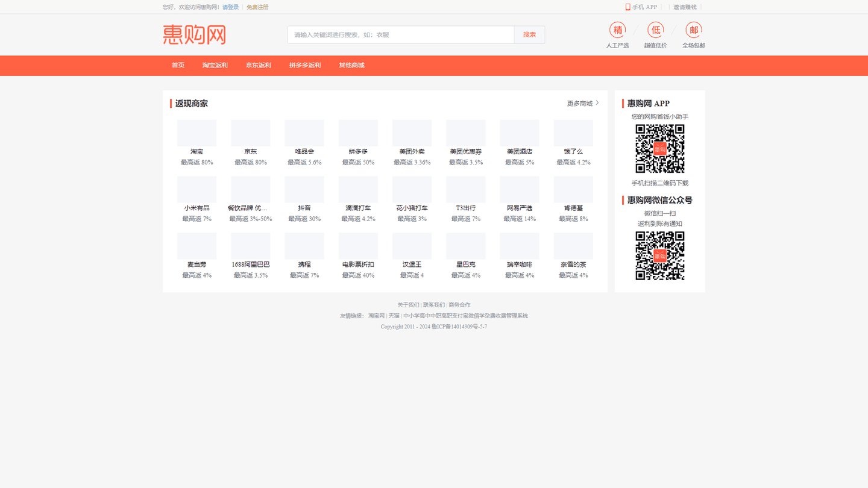Open the 饿了么 merchant thumbnail
Image resolution: width=868 pixels, height=488 pixels.
click(573, 133)
